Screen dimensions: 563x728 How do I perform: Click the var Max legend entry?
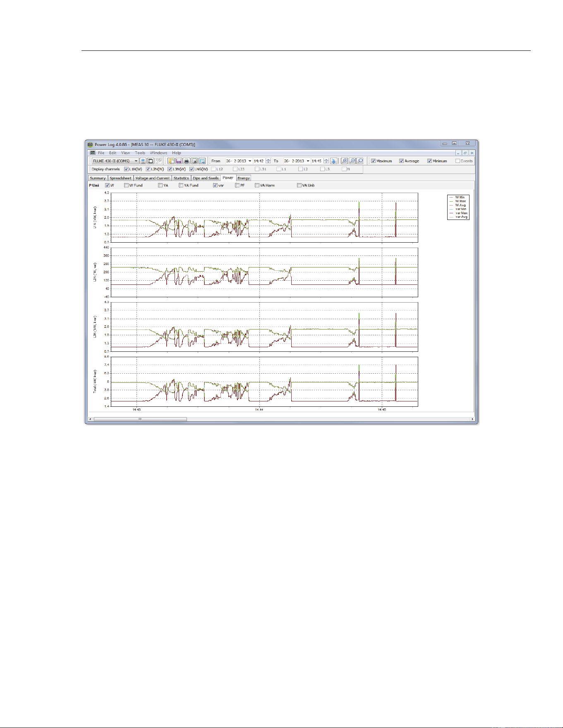pyautogui.click(x=458, y=213)
